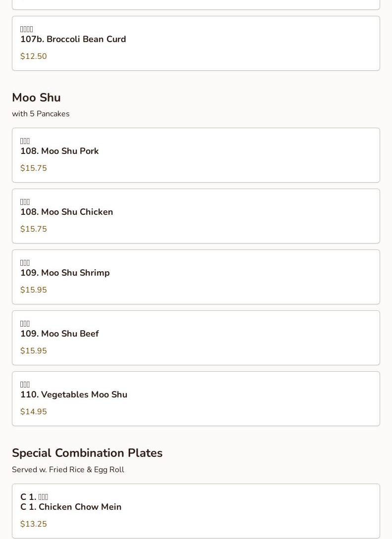Click the $15.95 price under Moo Shu Shrimp

point(34,290)
